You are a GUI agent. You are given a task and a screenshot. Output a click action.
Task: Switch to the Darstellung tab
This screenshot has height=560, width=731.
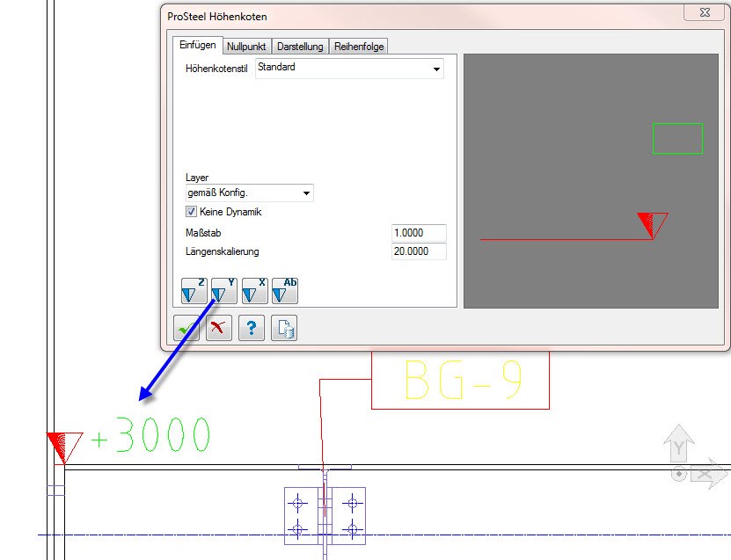pyautogui.click(x=300, y=47)
